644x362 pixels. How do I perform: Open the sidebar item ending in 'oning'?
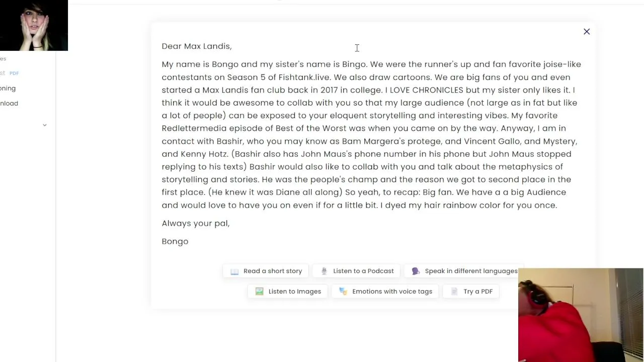click(8, 88)
